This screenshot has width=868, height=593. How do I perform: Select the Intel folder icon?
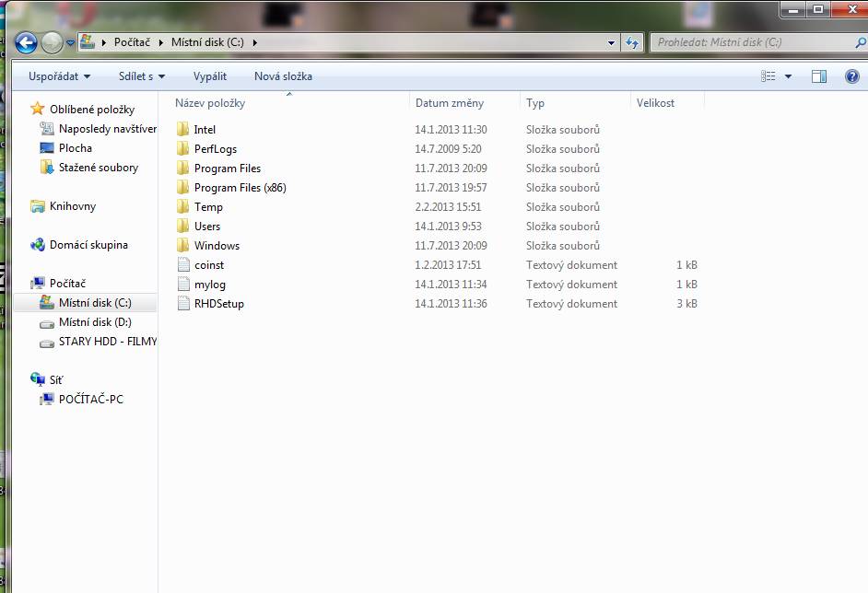182,130
